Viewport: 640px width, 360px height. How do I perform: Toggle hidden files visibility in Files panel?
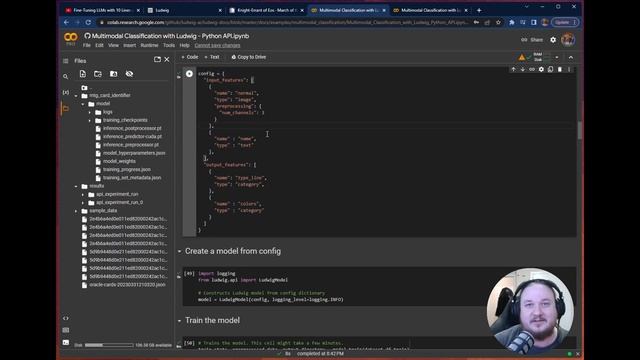coord(129,74)
